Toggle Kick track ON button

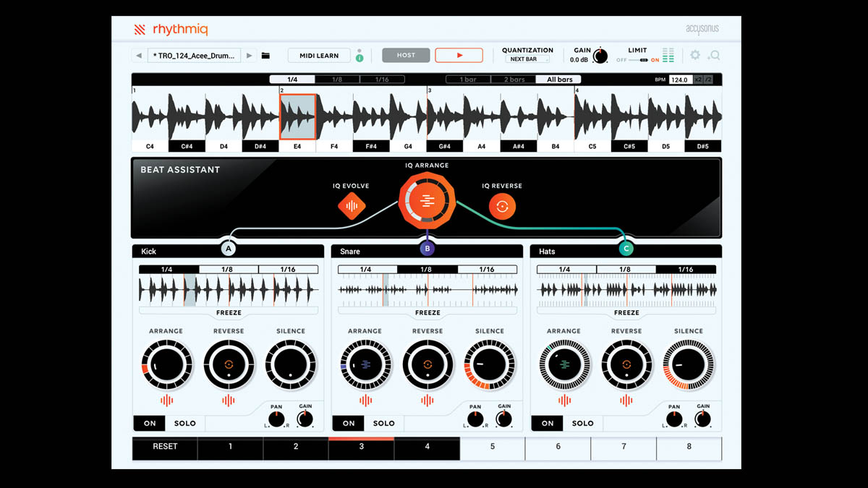tap(150, 423)
